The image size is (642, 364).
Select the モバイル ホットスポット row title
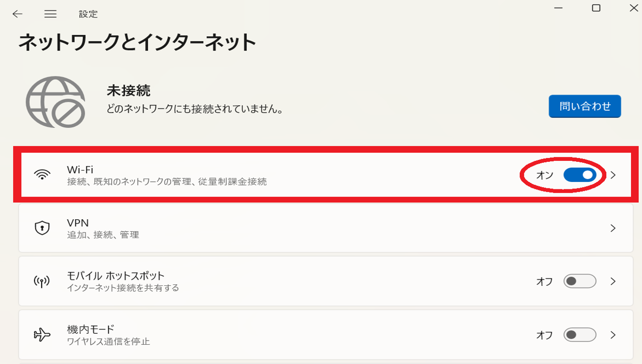tap(115, 276)
